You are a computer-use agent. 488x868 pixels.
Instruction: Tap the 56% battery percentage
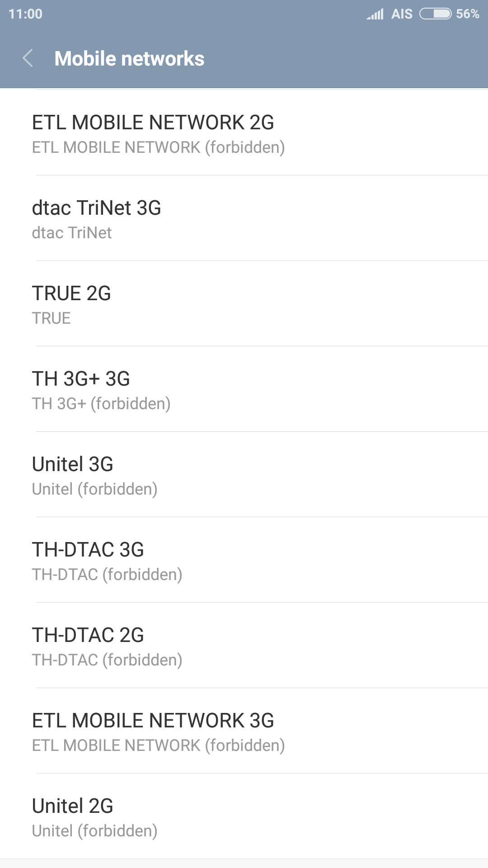tap(467, 14)
